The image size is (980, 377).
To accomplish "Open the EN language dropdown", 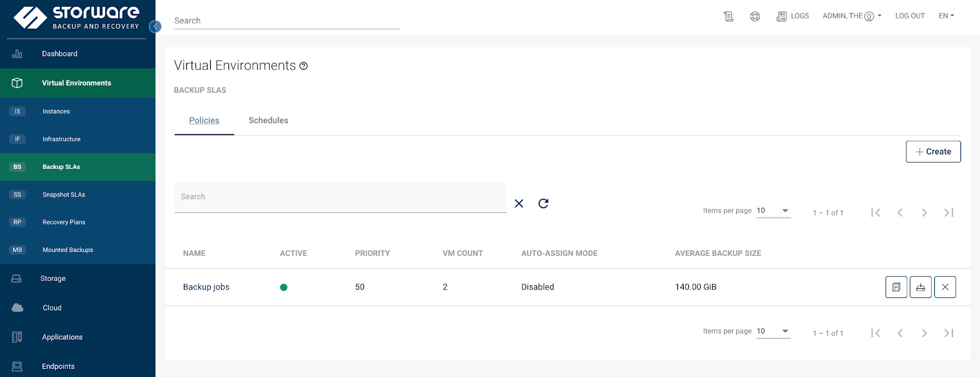I will [x=946, y=16].
